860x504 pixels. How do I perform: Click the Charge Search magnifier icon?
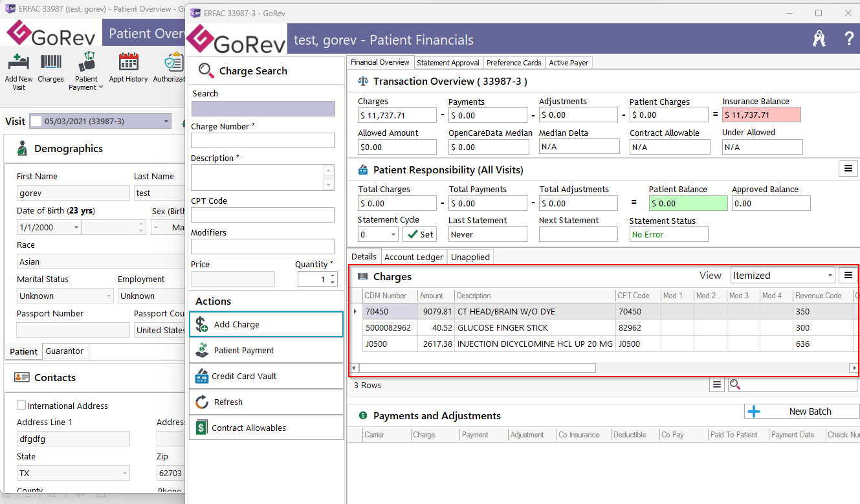(x=206, y=71)
